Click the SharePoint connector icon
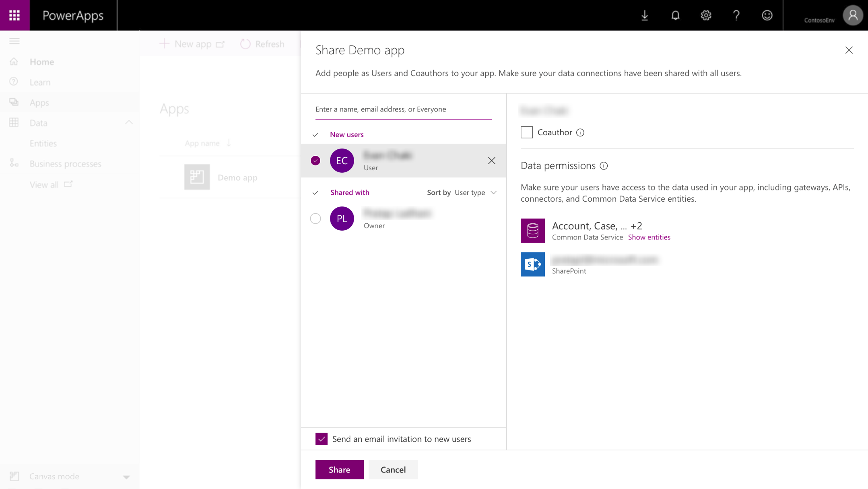This screenshot has width=868, height=489. click(x=532, y=264)
